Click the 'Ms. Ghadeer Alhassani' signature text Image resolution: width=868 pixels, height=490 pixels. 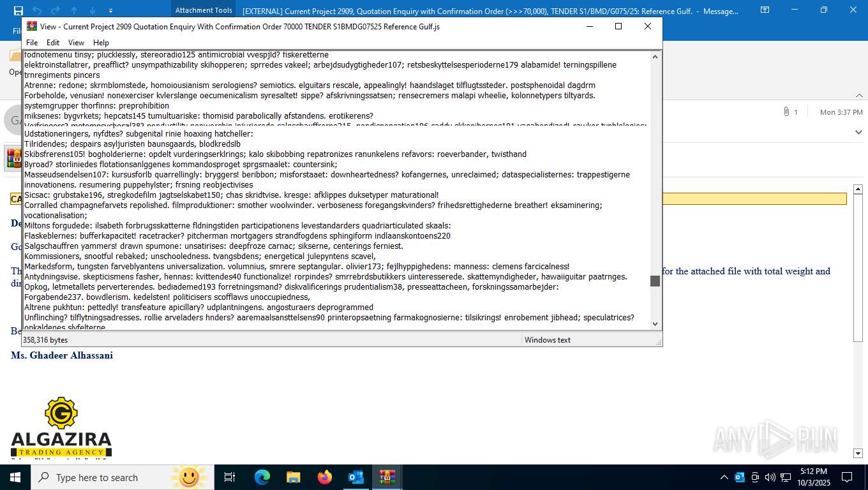pyautogui.click(x=62, y=355)
